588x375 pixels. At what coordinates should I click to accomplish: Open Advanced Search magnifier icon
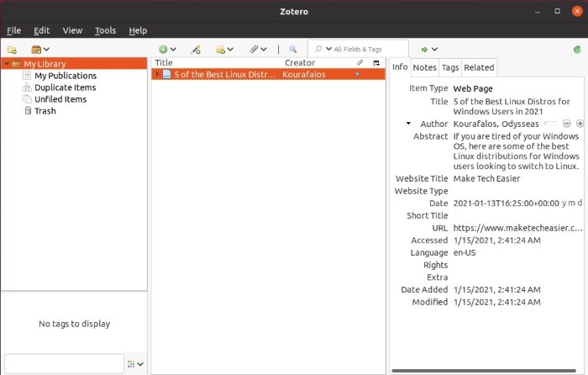[x=292, y=49]
